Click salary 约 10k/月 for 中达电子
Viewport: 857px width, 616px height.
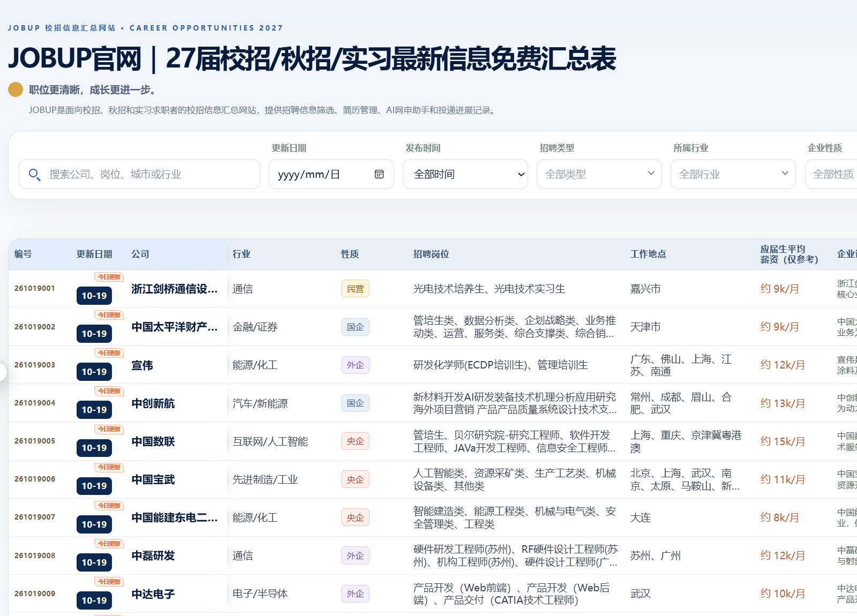(783, 594)
